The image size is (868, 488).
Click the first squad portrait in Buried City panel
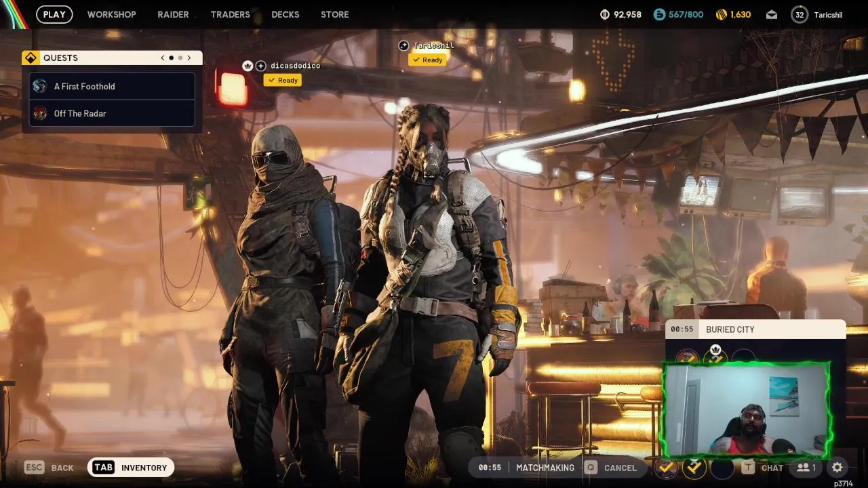coord(688,356)
